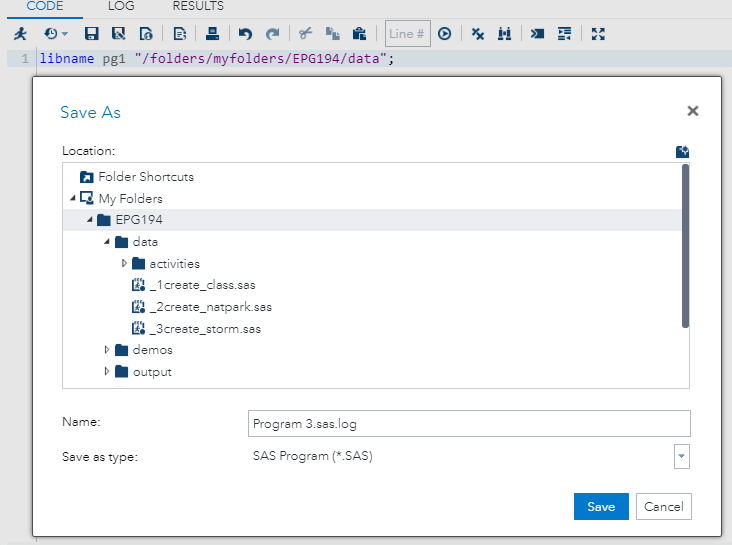The width and height of the screenshot is (732, 545).
Task: Open the submission history dropdown
Action: 55,33
